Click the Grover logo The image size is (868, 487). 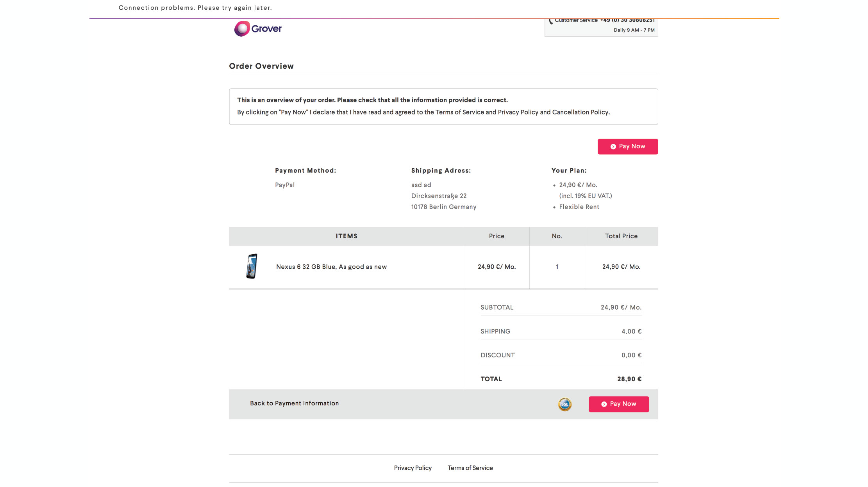click(x=258, y=29)
